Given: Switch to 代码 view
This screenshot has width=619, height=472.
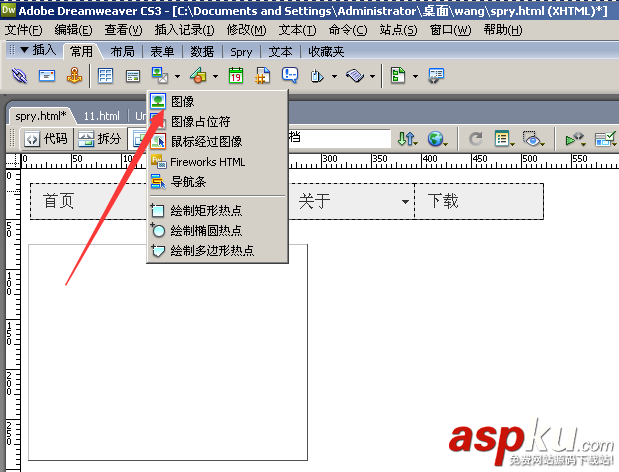Looking at the screenshot, I should (x=46, y=139).
